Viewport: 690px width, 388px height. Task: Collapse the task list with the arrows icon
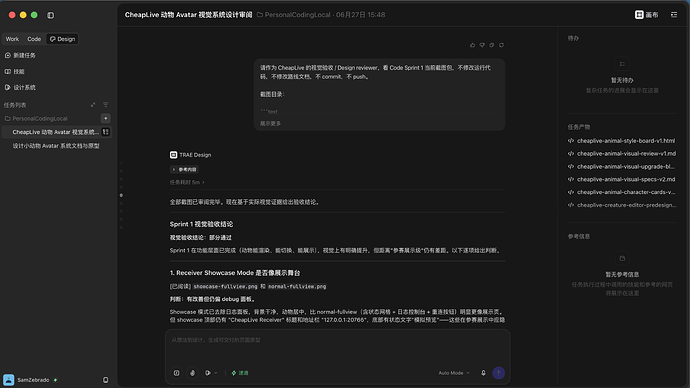pyautogui.click(x=93, y=105)
